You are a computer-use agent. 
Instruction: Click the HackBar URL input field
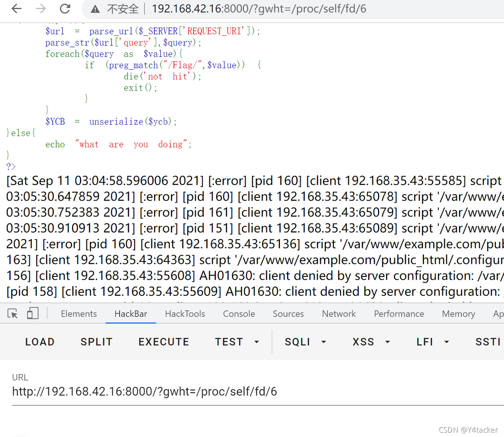[x=258, y=392]
